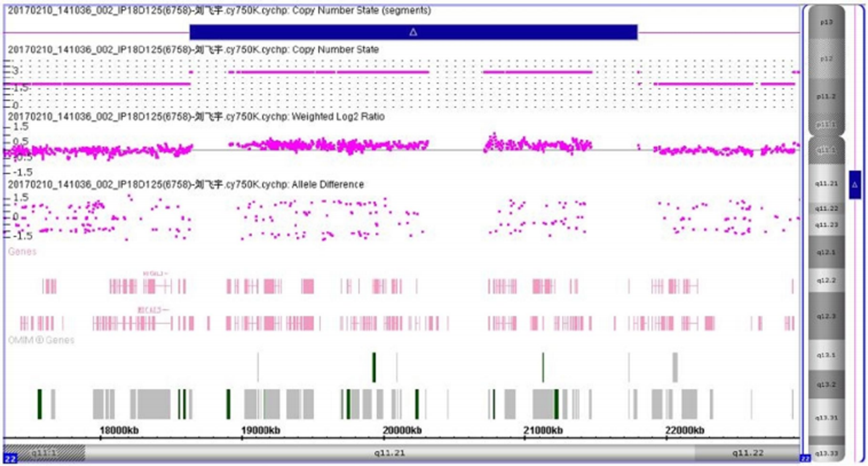Click the Genes track label
This screenshot has width=868, height=466.
tap(22, 251)
